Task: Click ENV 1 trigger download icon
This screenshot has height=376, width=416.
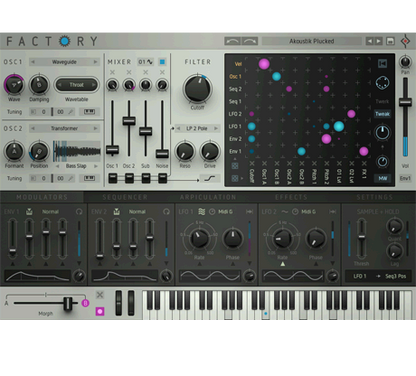Action: click(29, 211)
